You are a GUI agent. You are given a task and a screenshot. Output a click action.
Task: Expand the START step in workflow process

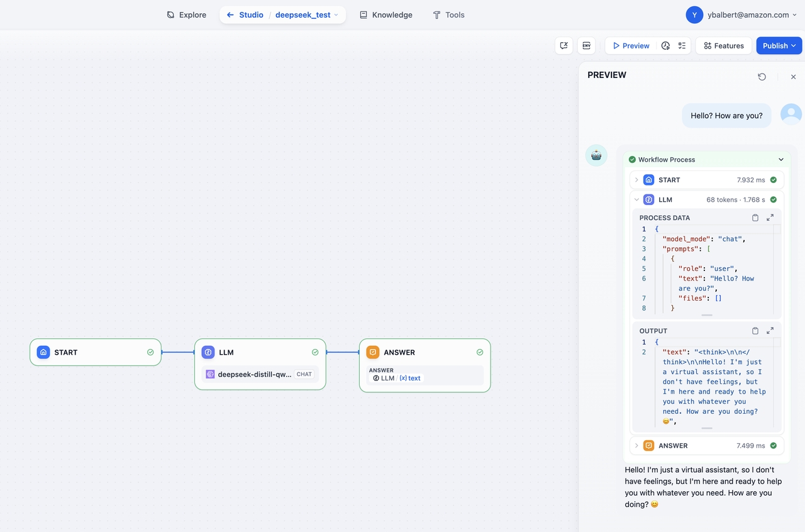[x=636, y=180]
